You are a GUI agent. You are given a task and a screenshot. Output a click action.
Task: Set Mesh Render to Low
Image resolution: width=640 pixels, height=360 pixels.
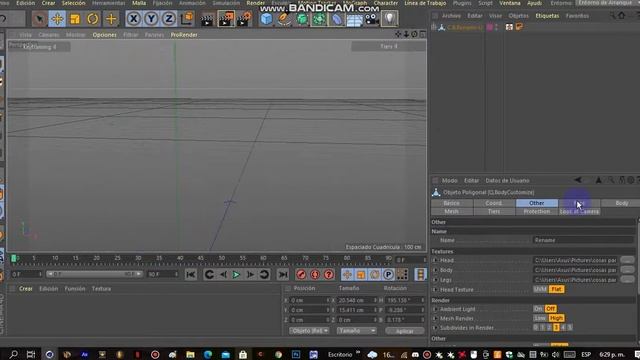[x=540, y=318]
